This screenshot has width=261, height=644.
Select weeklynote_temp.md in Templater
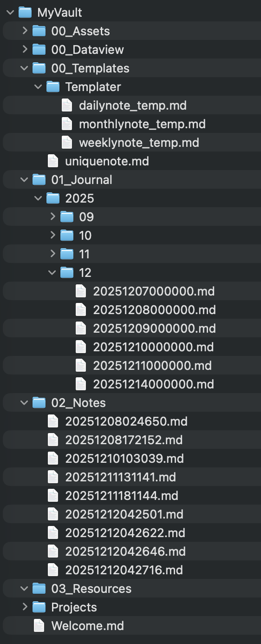[x=130, y=143]
